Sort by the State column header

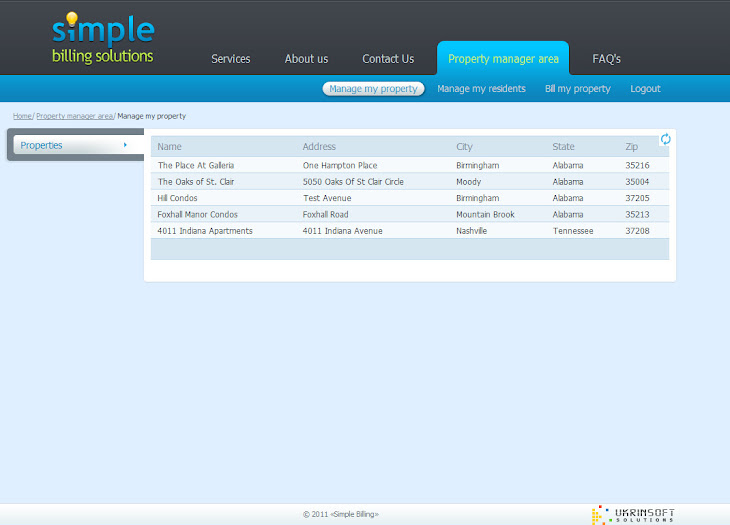tap(563, 147)
